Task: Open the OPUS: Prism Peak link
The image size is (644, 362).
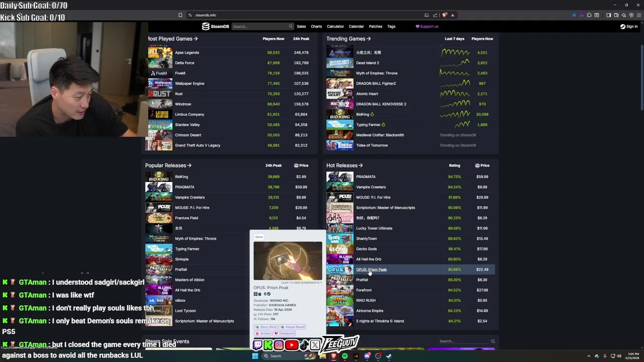Action: [x=371, y=269]
